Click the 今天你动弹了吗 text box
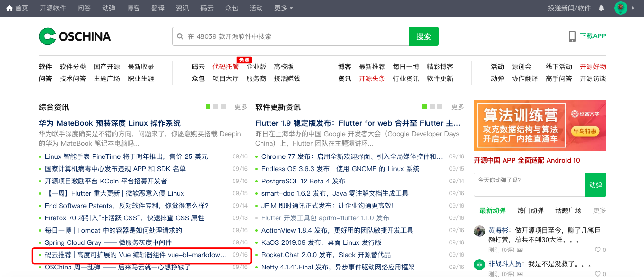 530,184
